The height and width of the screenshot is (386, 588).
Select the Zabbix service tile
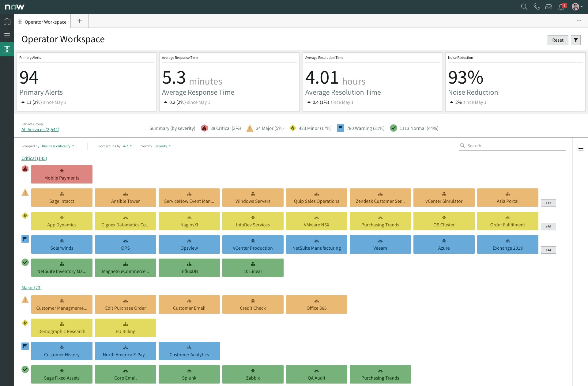click(253, 374)
